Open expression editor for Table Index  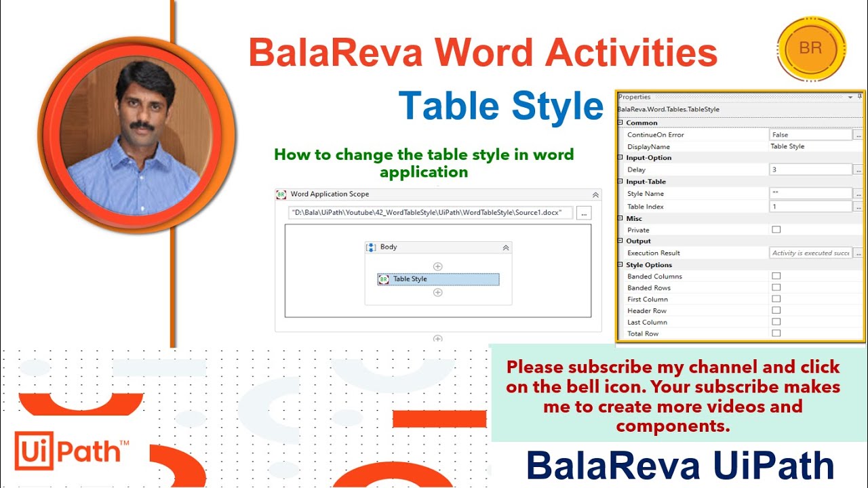pos(858,206)
